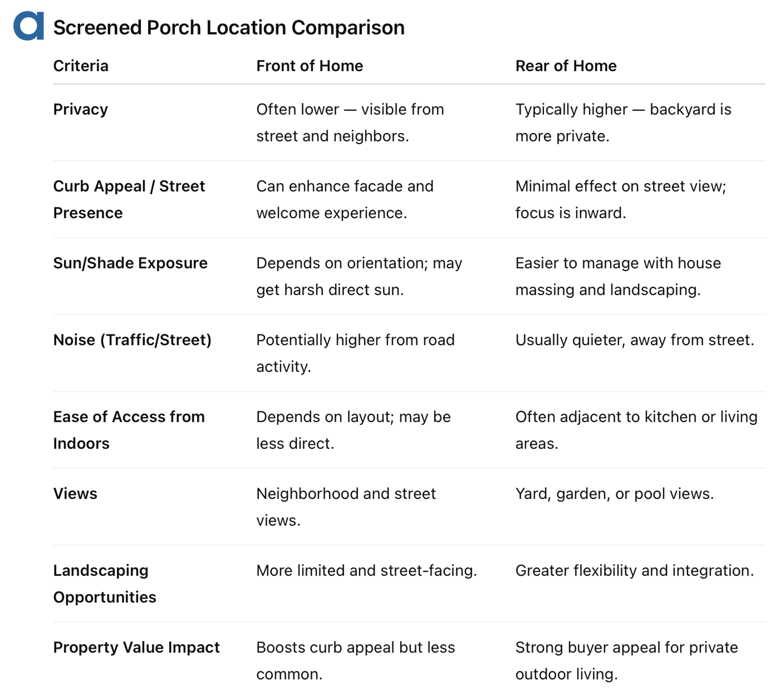Select the Ease of Access from Indoors label

pos(129,430)
